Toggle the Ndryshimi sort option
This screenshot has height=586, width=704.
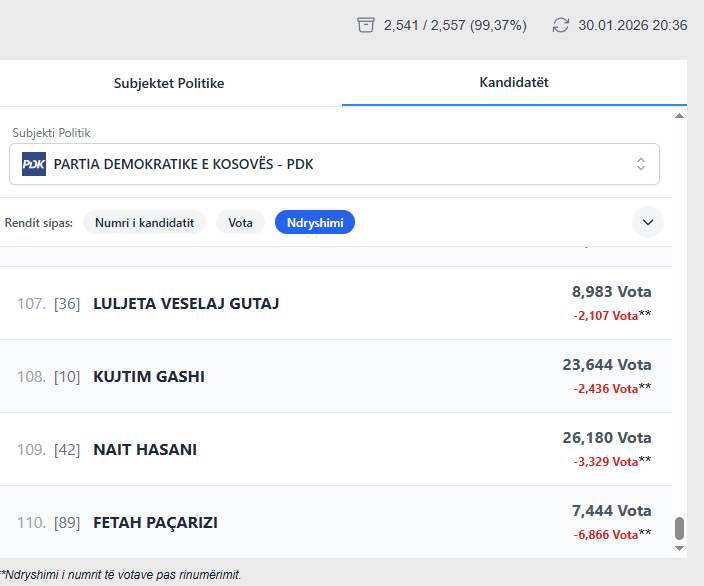pyautogui.click(x=315, y=223)
